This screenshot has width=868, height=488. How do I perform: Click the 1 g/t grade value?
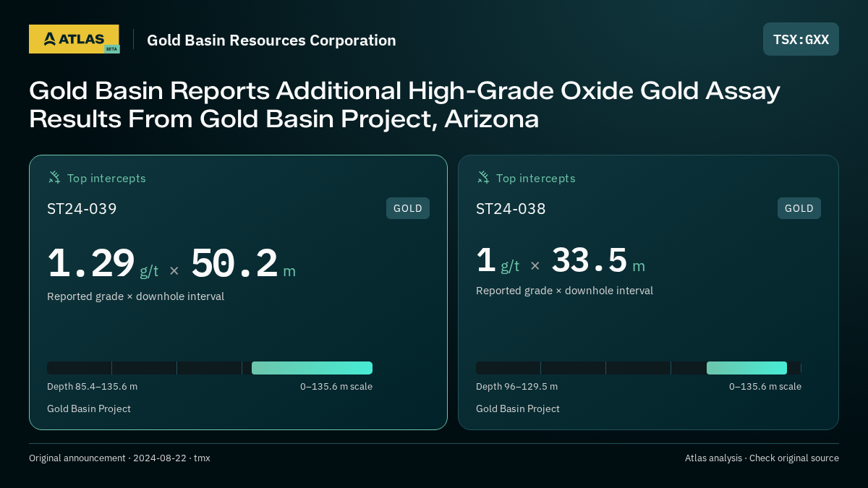point(498,261)
